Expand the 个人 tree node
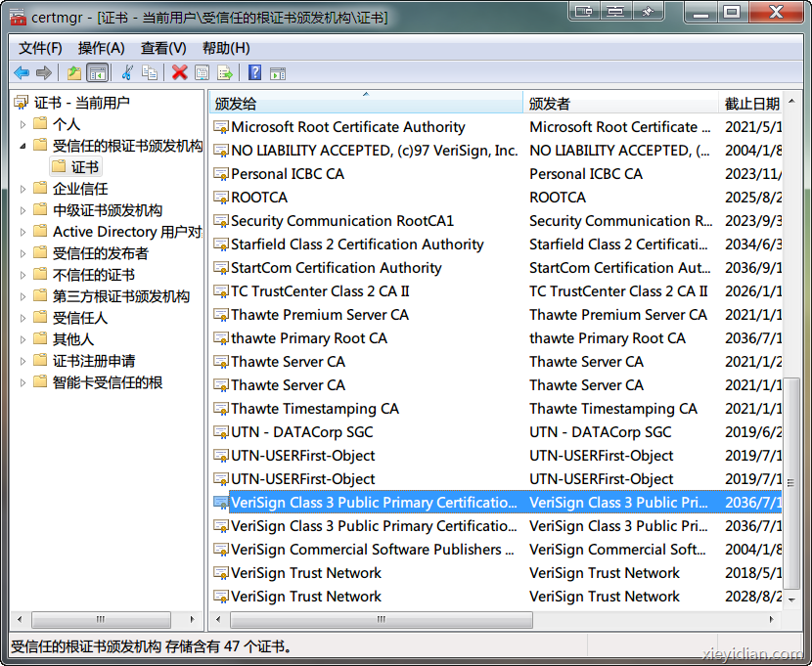The image size is (812, 666). 23,124
